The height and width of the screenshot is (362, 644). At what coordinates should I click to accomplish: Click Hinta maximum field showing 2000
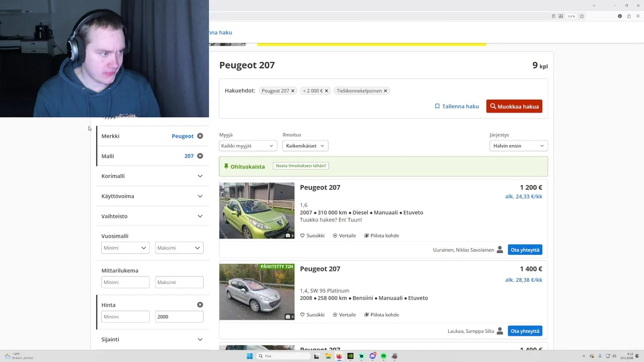click(x=179, y=317)
